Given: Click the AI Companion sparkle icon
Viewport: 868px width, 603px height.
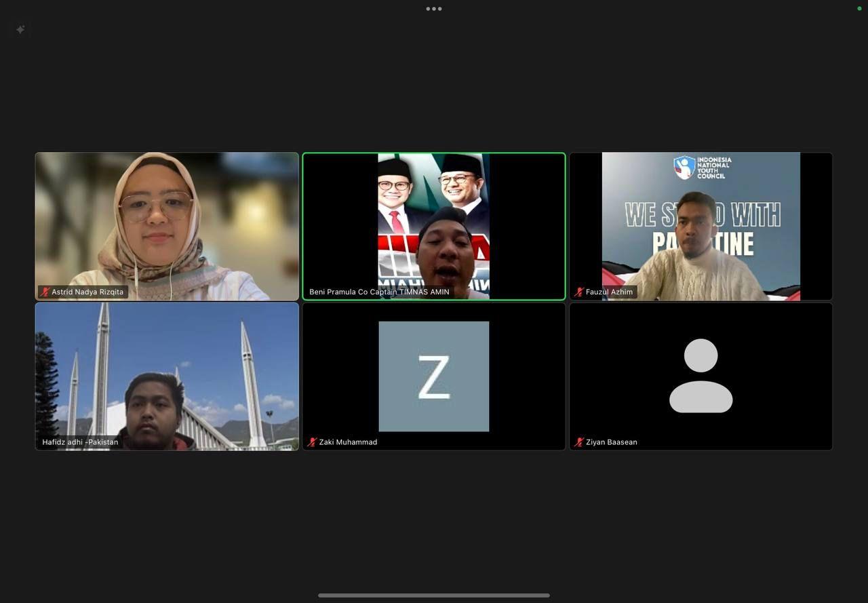Looking at the screenshot, I should pos(20,30).
